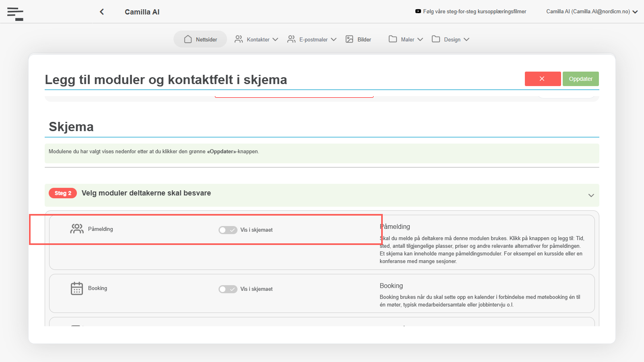Viewport: 644px width, 362px height.
Task: Open the Bilder tab
Action: tap(358, 39)
